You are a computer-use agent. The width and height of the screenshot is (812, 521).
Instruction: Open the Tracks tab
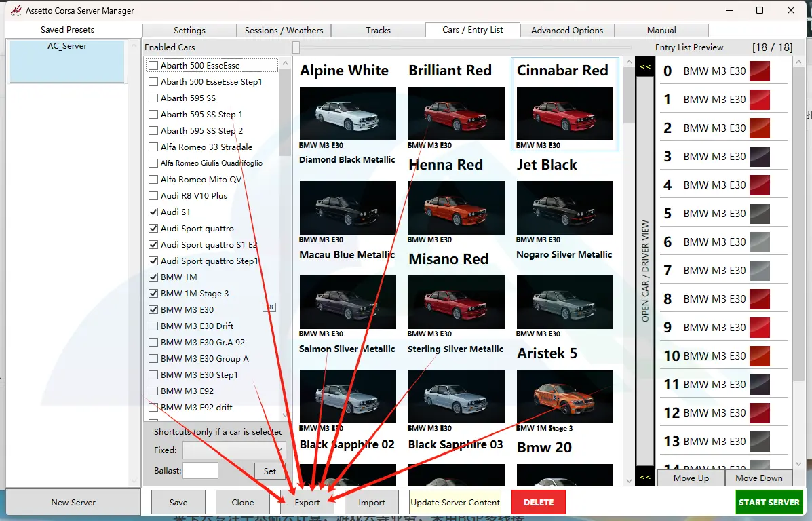tap(378, 31)
